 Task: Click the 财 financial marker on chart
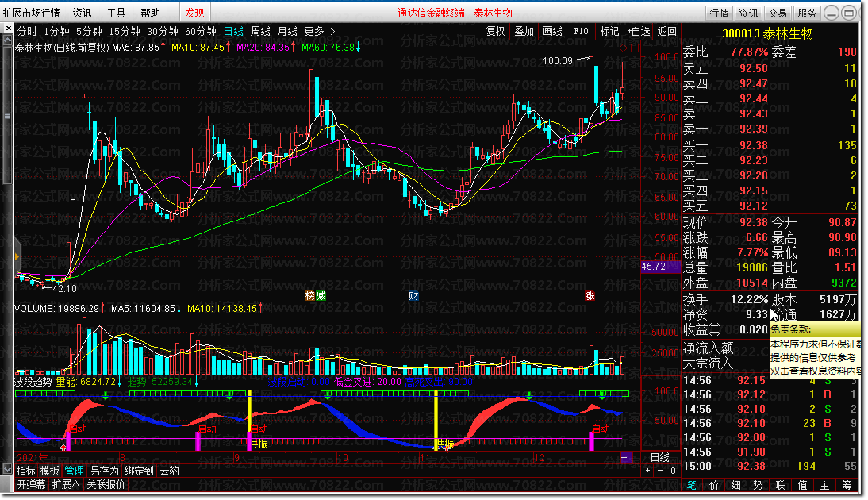tap(413, 296)
